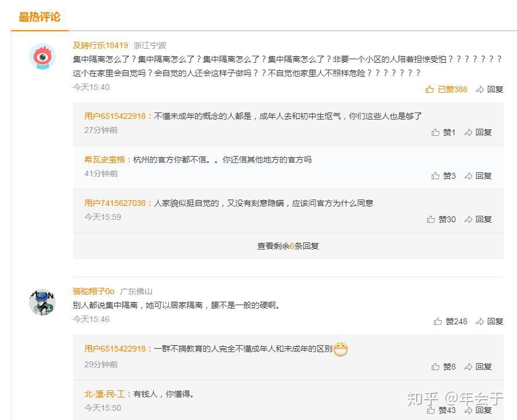Like 骆驼翔子0o's comment showing 赞248
Image resolution: width=517 pixels, height=420 pixels.
coord(450,321)
